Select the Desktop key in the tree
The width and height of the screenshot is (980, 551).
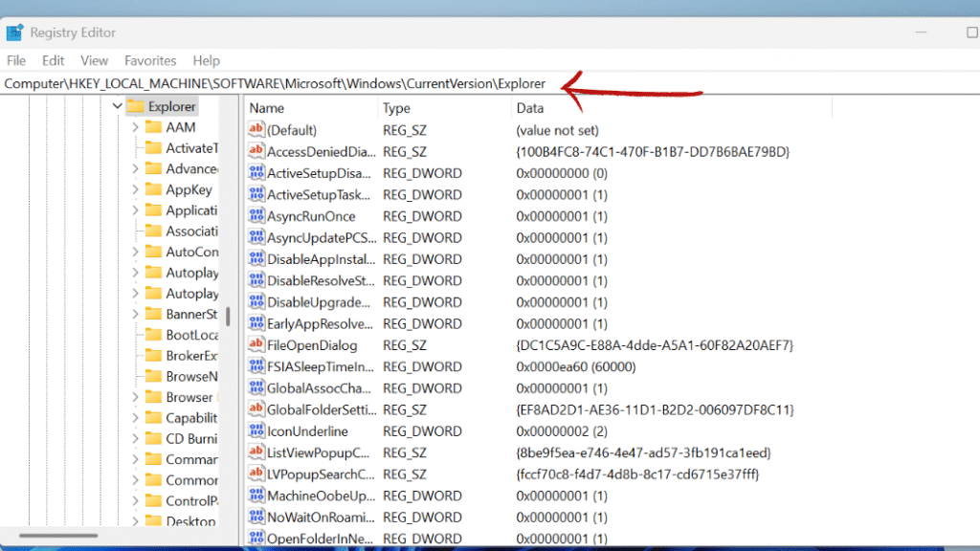pyautogui.click(x=190, y=521)
